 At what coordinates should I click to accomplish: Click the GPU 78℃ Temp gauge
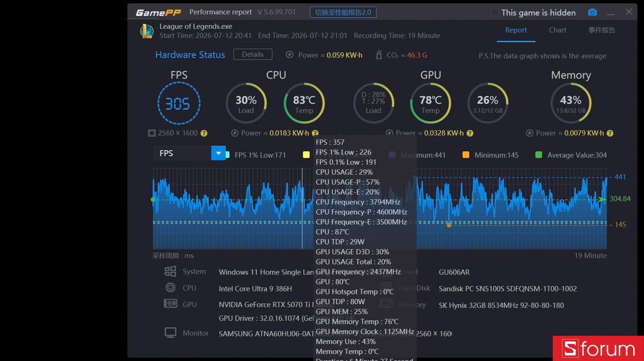point(430,104)
